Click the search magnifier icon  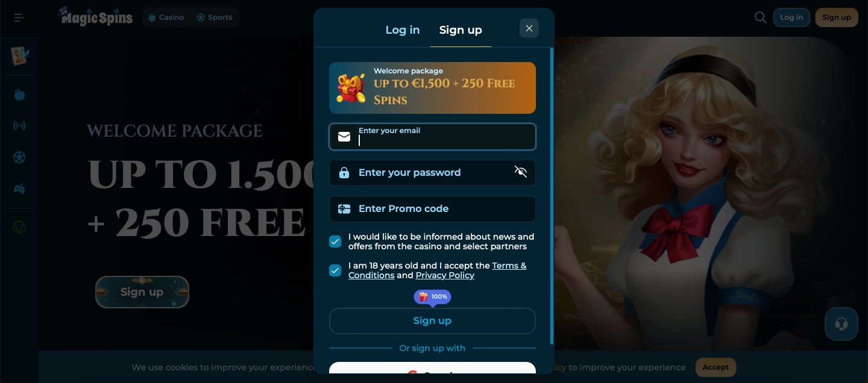760,17
